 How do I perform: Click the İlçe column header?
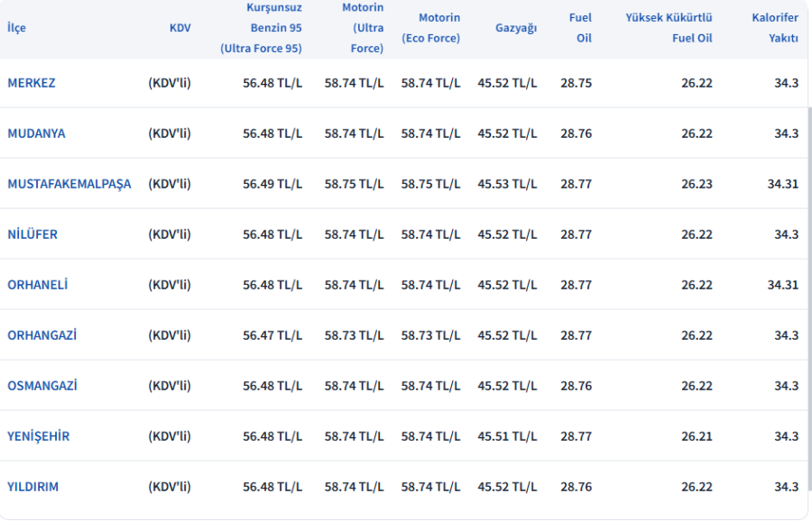pos(16,28)
